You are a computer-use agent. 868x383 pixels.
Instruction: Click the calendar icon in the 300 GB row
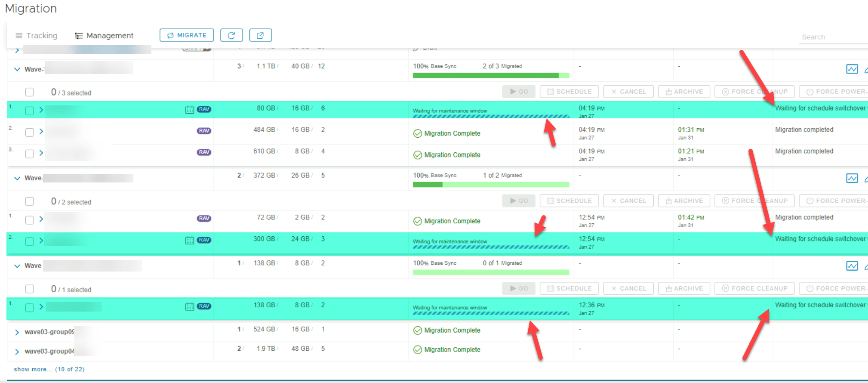click(189, 241)
